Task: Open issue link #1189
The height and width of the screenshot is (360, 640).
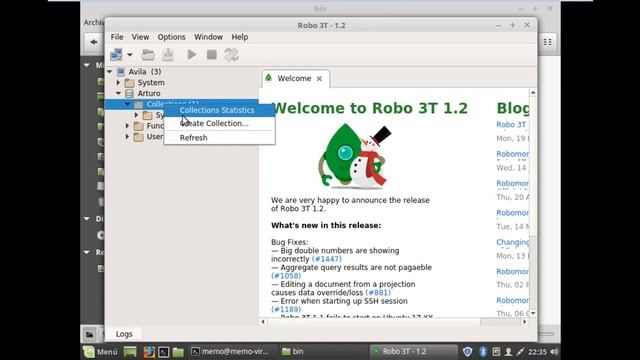Action: click(x=286, y=309)
